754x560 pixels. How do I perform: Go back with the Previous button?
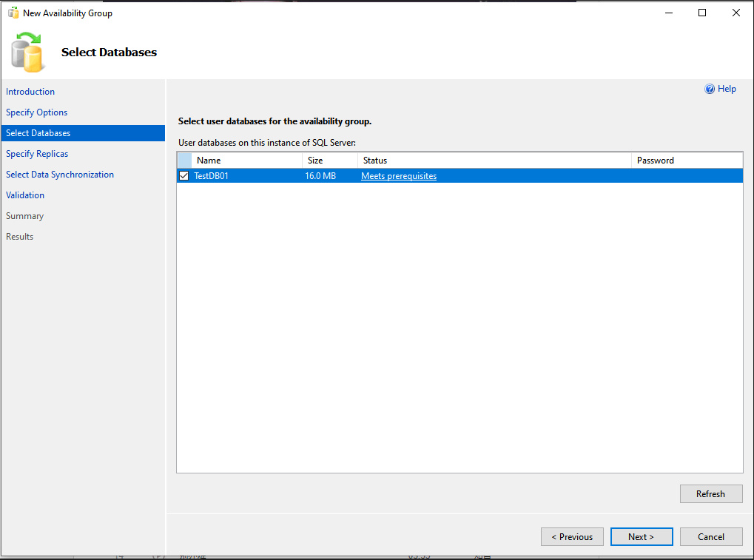tap(572, 536)
